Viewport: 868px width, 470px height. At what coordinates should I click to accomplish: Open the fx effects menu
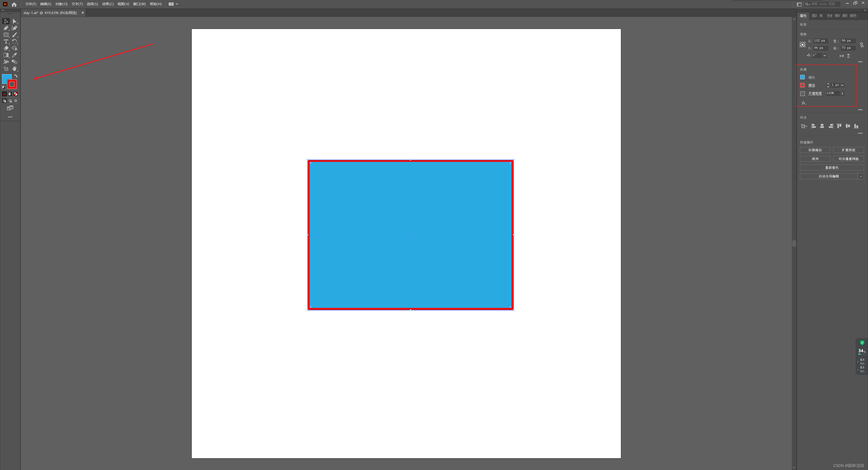coord(804,103)
